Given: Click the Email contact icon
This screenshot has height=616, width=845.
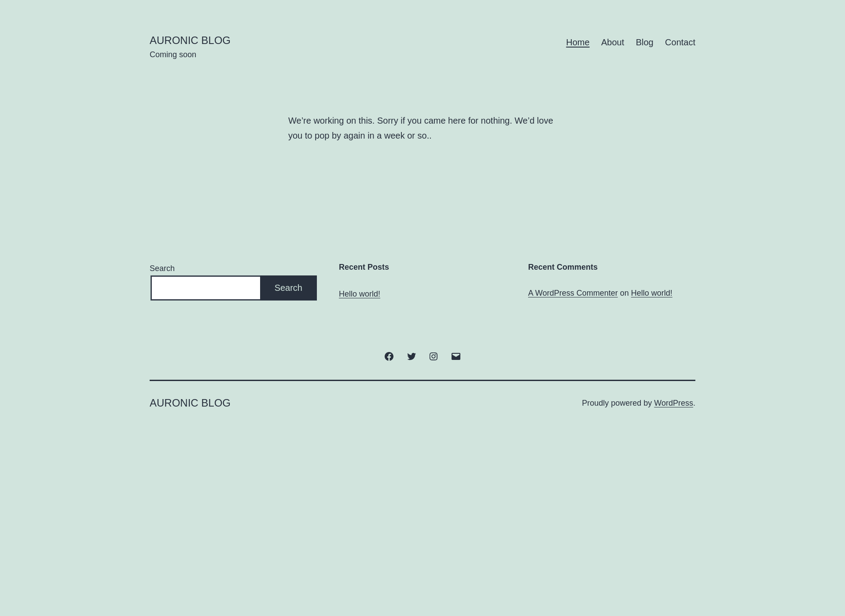Looking at the screenshot, I should click(x=456, y=356).
